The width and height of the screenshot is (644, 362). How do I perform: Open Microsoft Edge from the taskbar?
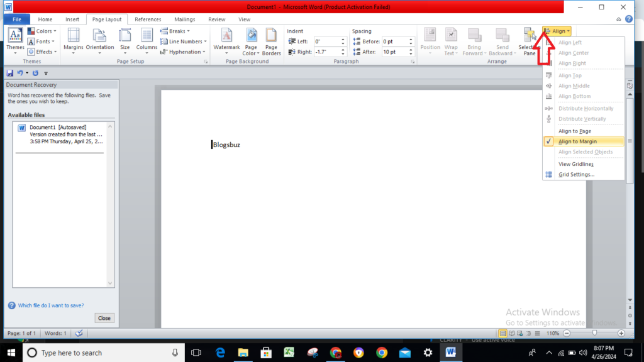(220, 353)
